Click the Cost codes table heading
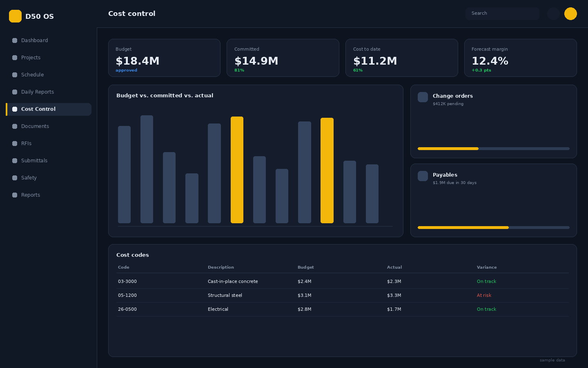 click(x=133, y=255)
